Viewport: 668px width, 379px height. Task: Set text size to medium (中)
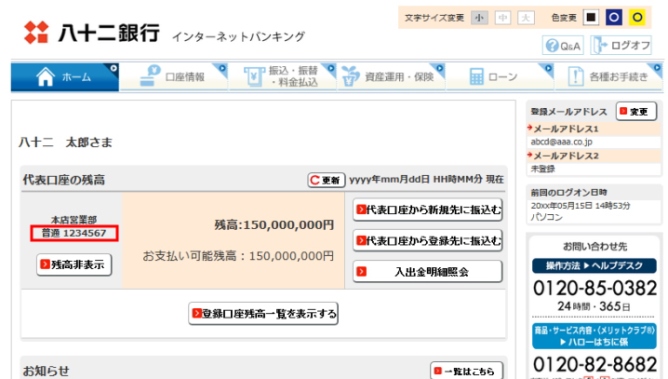(503, 18)
